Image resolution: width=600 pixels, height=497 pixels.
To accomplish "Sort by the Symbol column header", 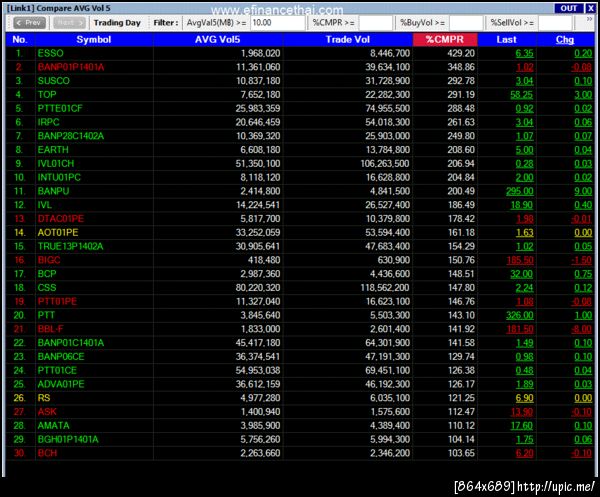I will tap(94, 39).
